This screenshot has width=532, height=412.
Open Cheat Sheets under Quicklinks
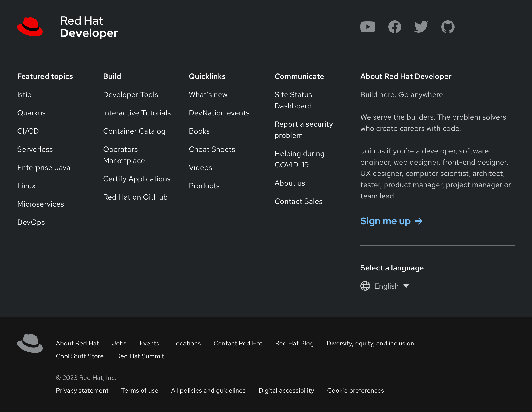pos(212,149)
